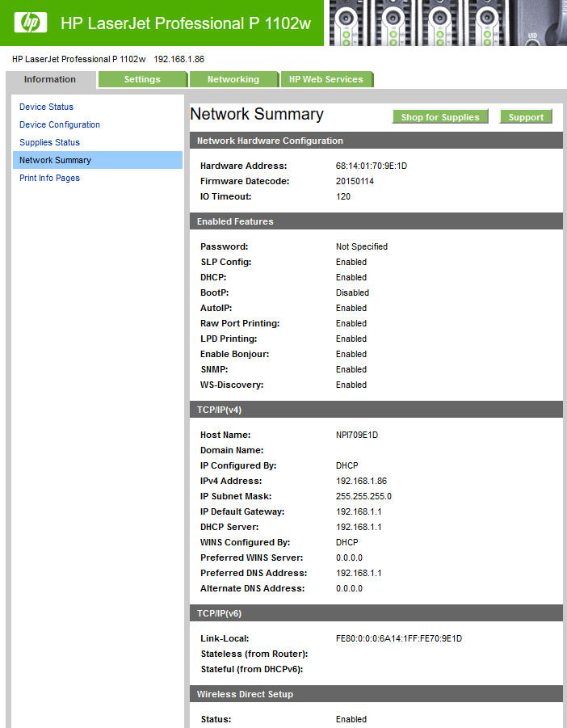Open the Print Info Pages link

point(49,178)
